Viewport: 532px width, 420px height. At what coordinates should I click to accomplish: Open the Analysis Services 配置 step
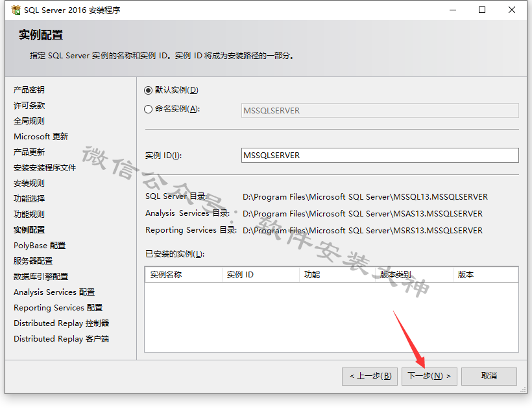pyautogui.click(x=54, y=292)
